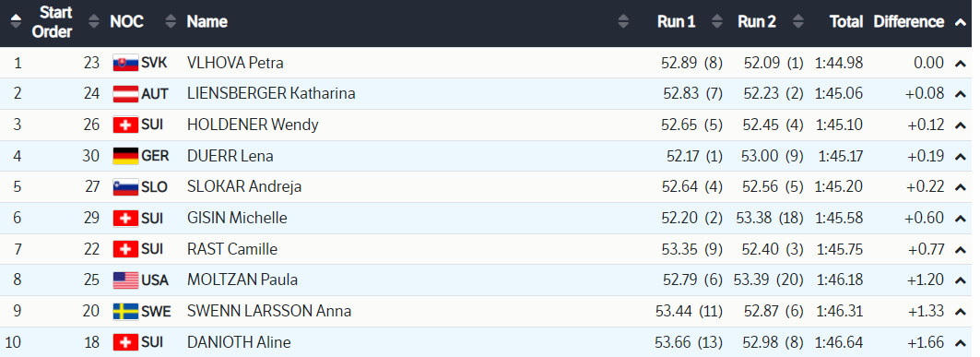Click the Slovenia flag next to SLO
Image resolution: width=980 pixels, height=357 pixels.
click(125, 187)
